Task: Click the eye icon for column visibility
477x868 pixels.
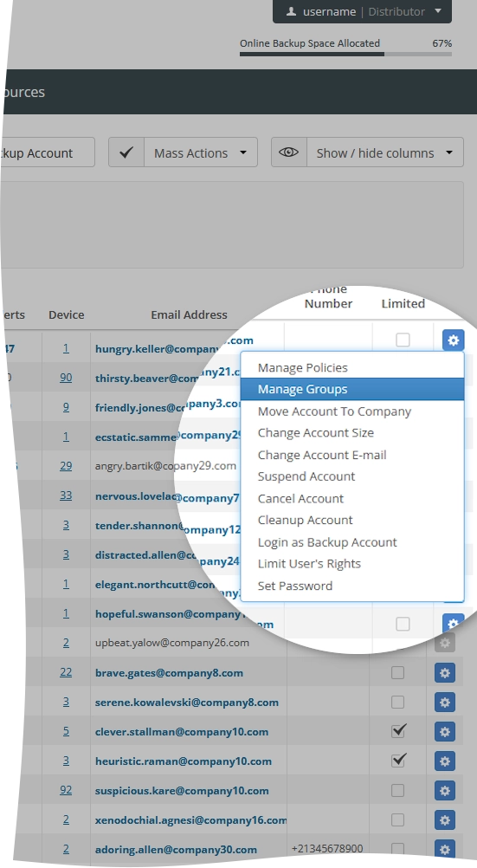Action: coord(289,152)
